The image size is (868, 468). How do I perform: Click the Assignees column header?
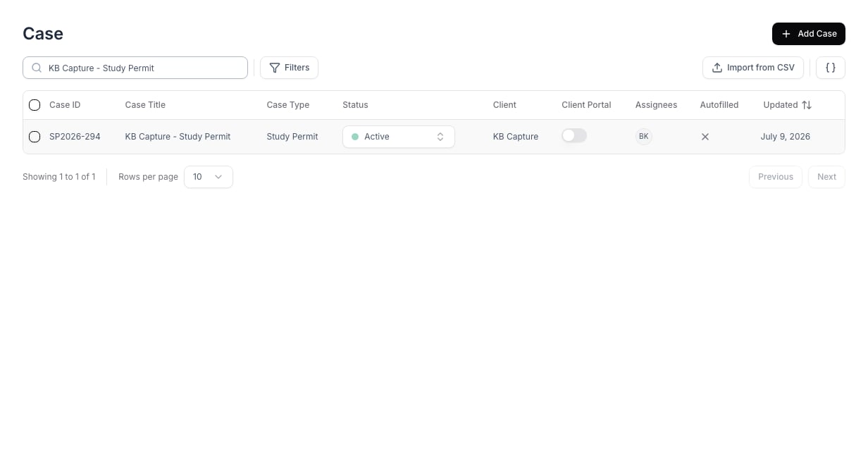pos(656,105)
